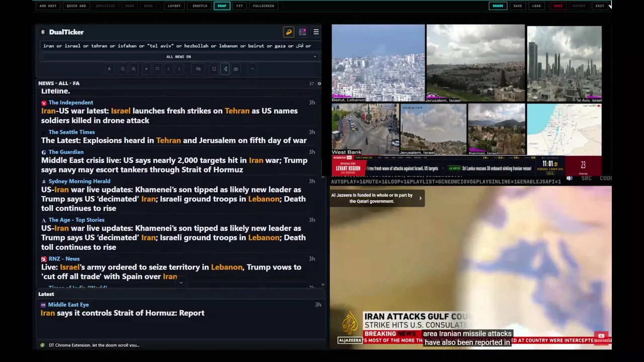Click the red button next to LOAD
This screenshot has width=644, height=362.
pos(558,6)
